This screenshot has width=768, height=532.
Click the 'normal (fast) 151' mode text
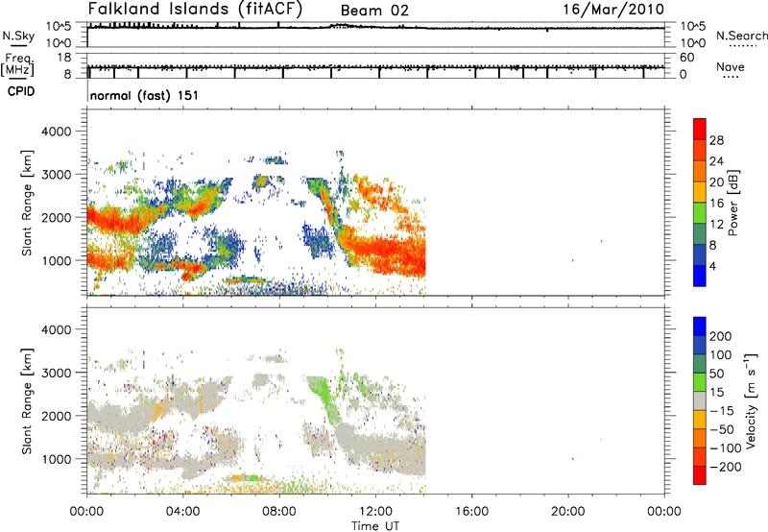click(144, 95)
